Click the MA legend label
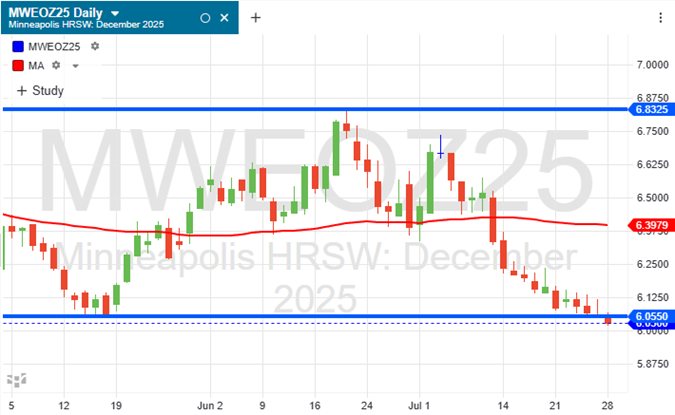The image size is (675, 415). (x=36, y=66)
